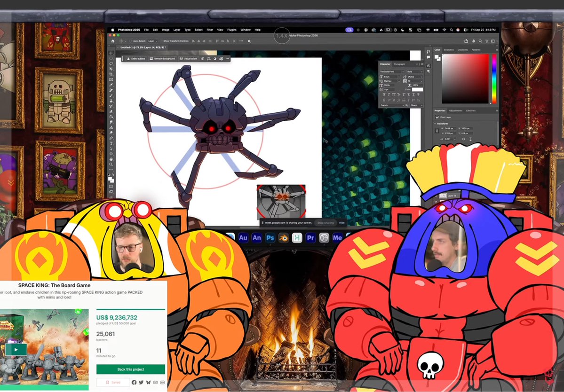Select the Crop tool
The height and width of the screenshot is (392, 564).
pos(111,74)
